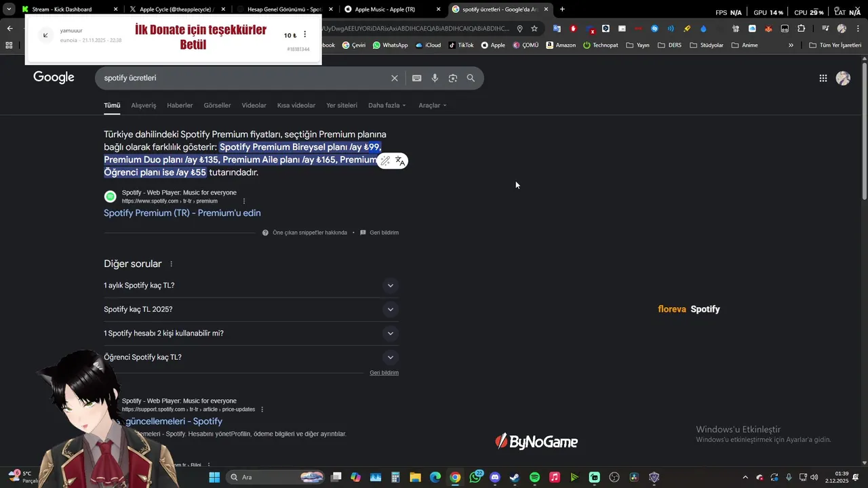Expand "1 aylık Spotify kaç TL?" question
Screen dimensions: 868x488
251,285
